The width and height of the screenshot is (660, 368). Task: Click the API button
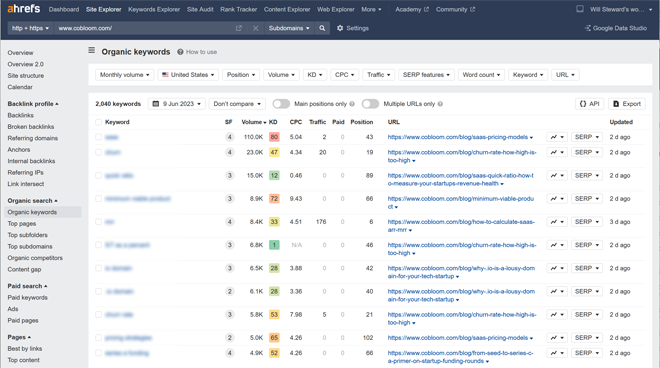[x=589, y=104]
